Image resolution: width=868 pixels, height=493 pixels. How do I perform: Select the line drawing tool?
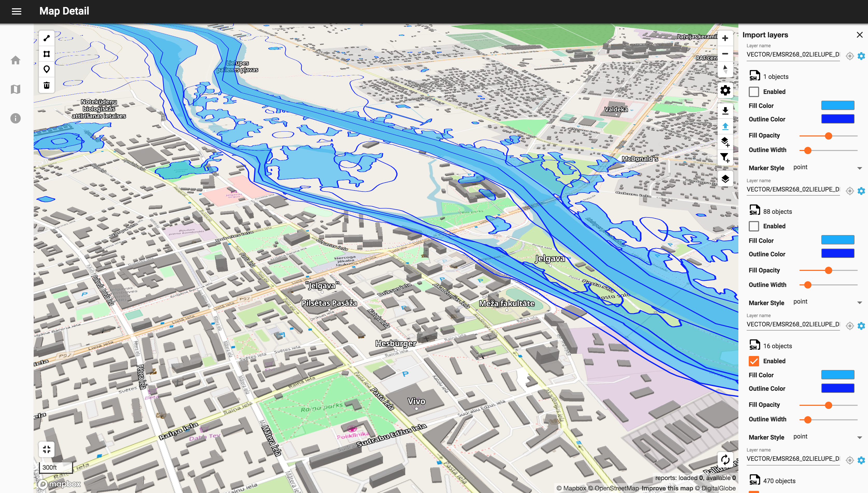46,38
